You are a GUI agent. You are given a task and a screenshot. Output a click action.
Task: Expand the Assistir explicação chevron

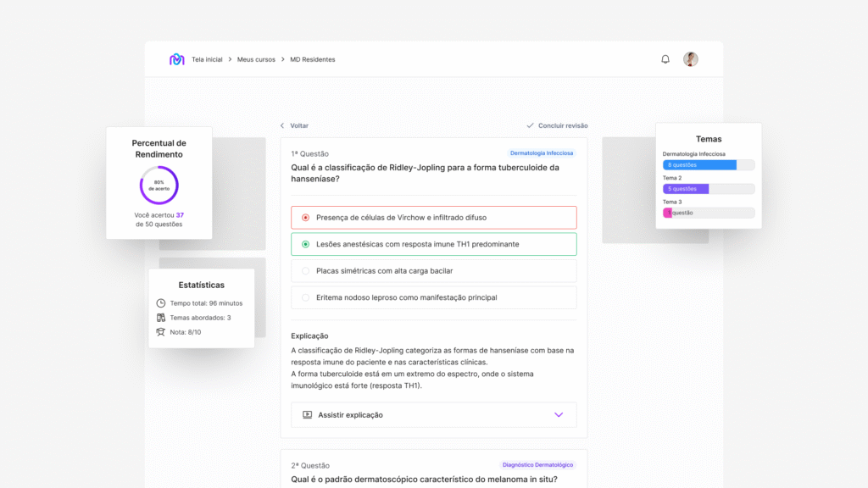point(559,415)
